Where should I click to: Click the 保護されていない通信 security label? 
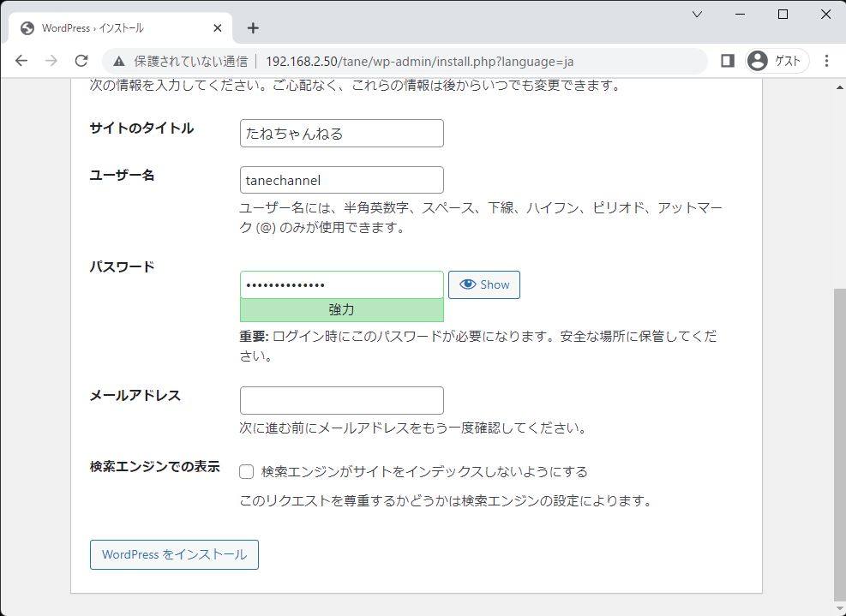(x=191, y=62)
